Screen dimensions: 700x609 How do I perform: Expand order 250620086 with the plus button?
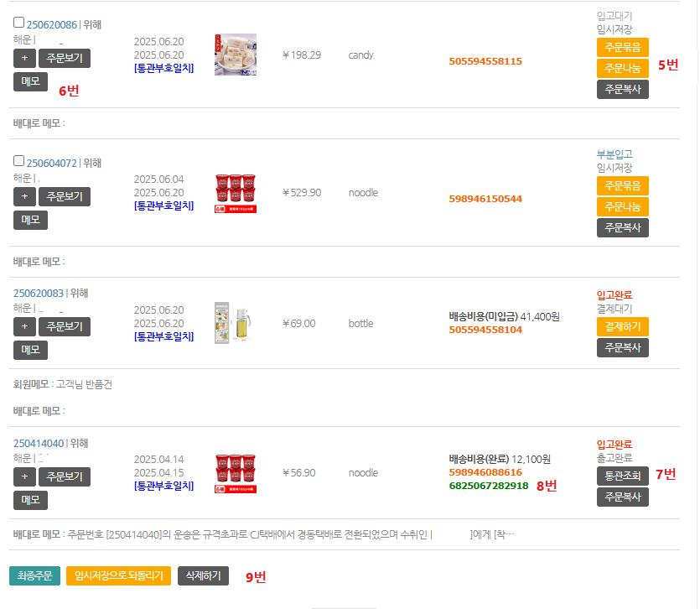click(23, 58)
